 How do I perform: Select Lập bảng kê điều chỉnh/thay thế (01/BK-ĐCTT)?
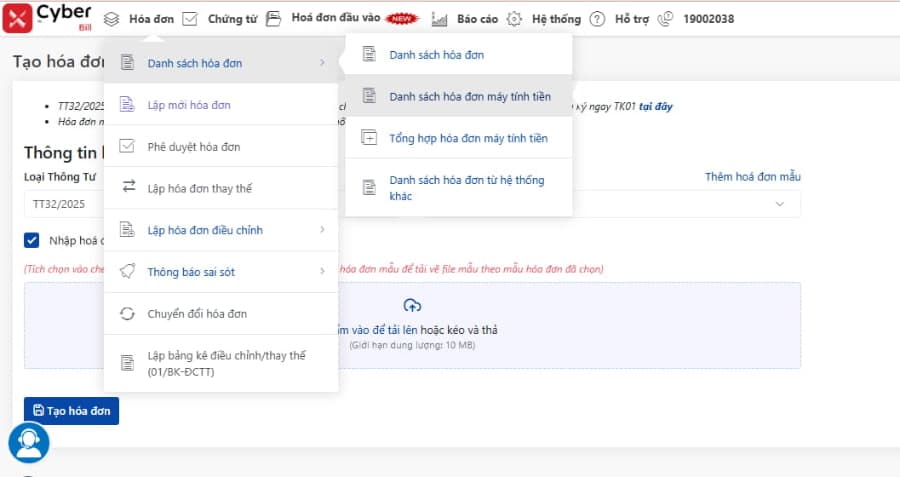(221, 363)
